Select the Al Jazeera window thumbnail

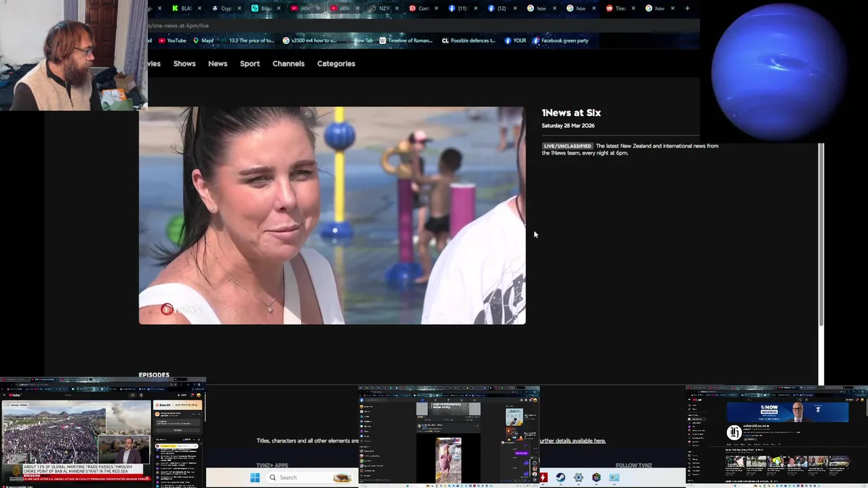(103, 432)
